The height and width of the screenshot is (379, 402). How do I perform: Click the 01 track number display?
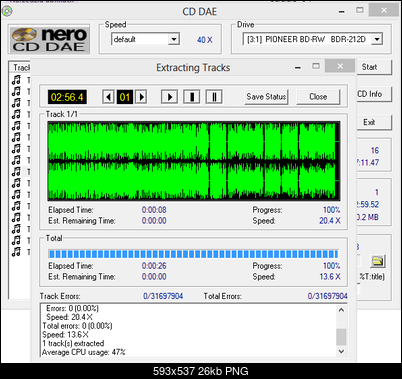pyautogui.click(x=125, y=97)
